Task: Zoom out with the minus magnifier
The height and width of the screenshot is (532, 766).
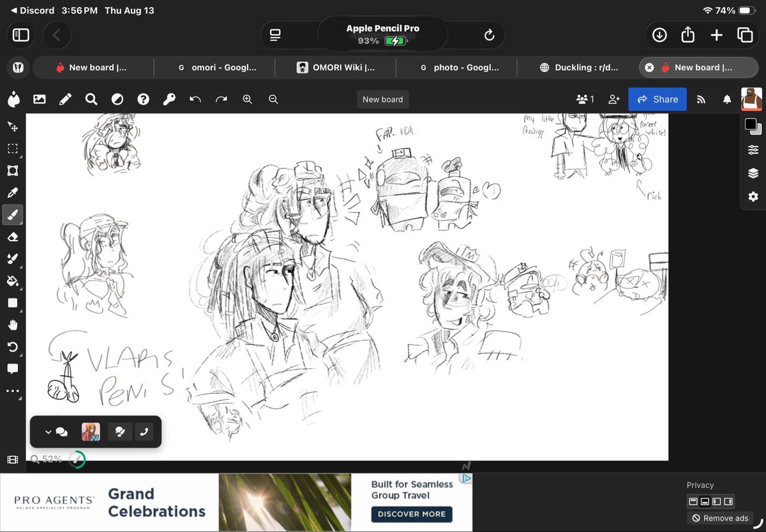Action: 273,99
